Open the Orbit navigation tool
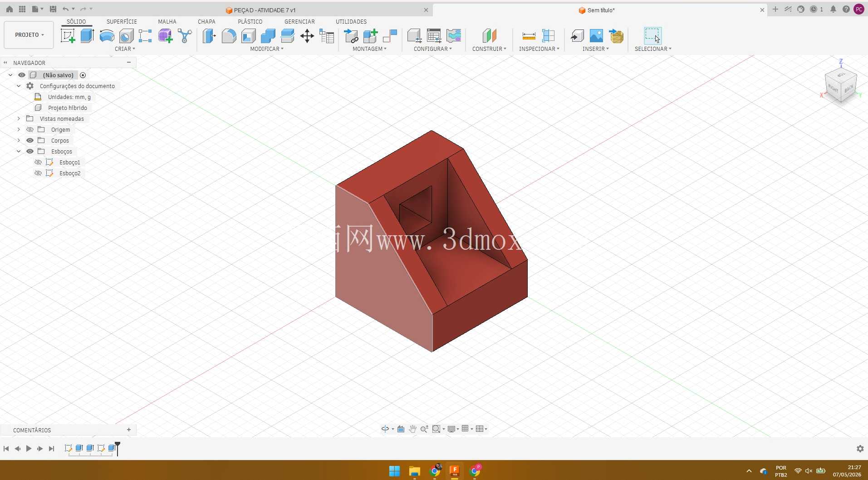Screen dimensions: 868x480 [385, 429]
